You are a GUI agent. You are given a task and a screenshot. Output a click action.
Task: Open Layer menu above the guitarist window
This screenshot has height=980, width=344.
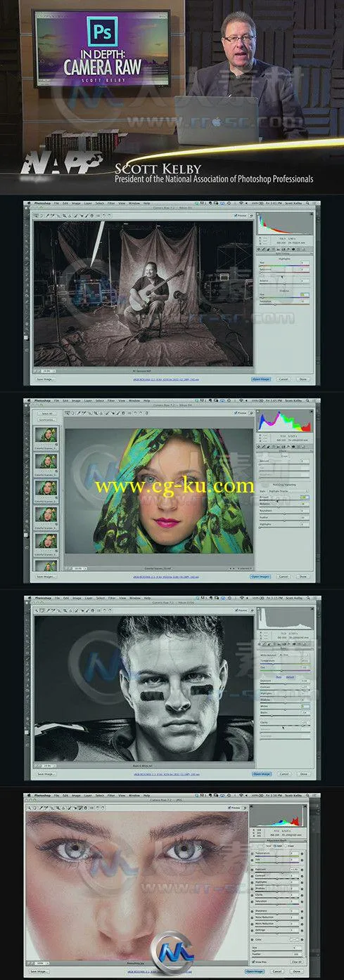pos(88,203)
